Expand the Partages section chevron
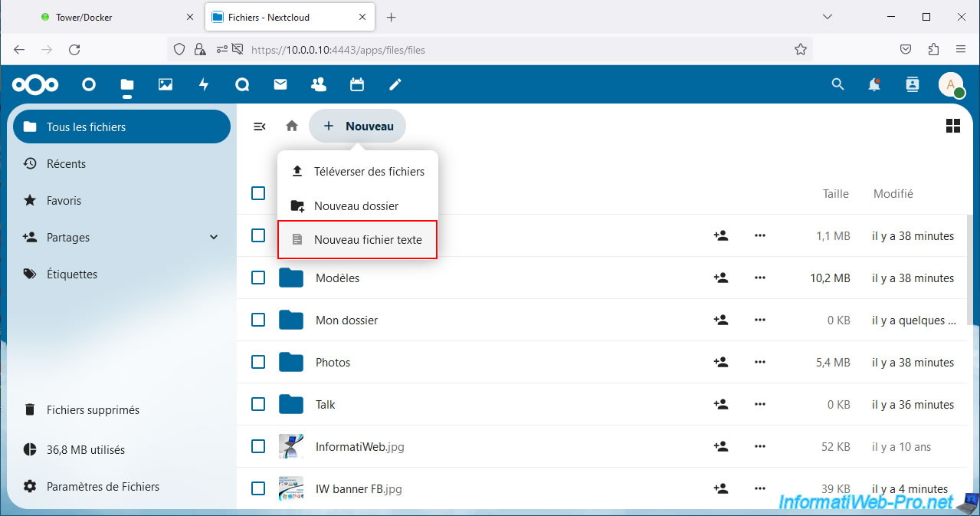 [x=214, y=238]
